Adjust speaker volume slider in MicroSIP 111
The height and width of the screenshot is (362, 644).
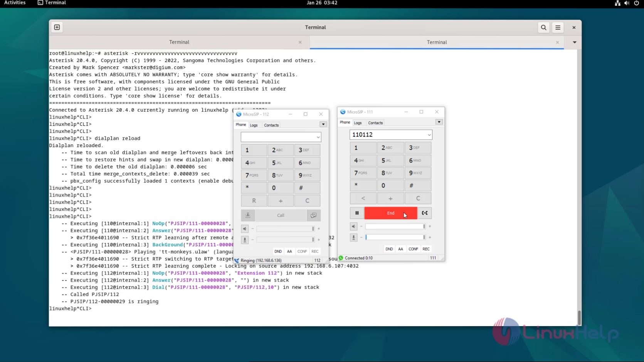pos(395,227)
